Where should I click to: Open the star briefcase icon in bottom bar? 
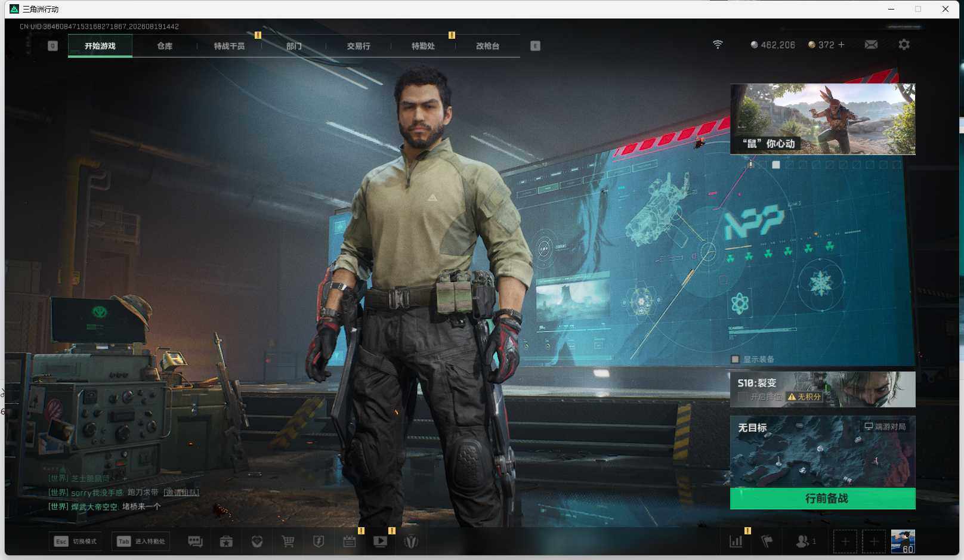click(226, 542)
